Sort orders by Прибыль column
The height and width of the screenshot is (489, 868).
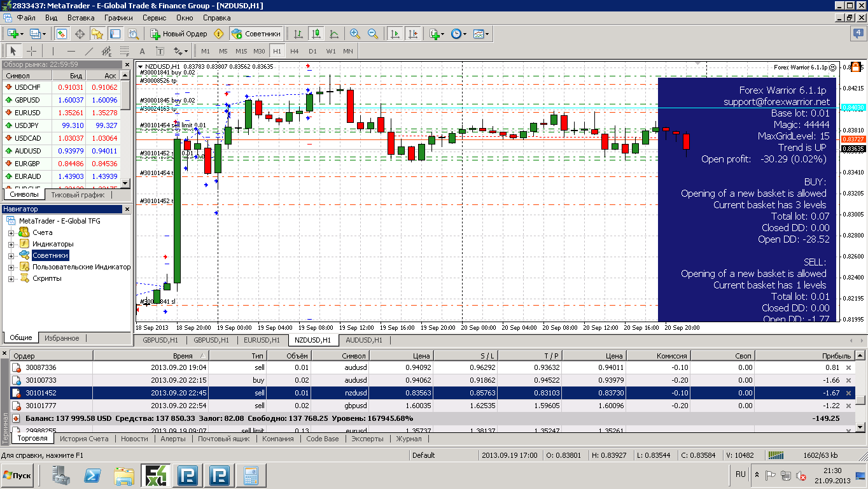point(804,356)
